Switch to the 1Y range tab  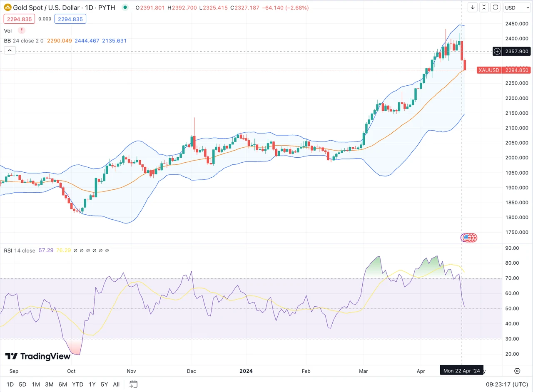click(x=92, y=384)
